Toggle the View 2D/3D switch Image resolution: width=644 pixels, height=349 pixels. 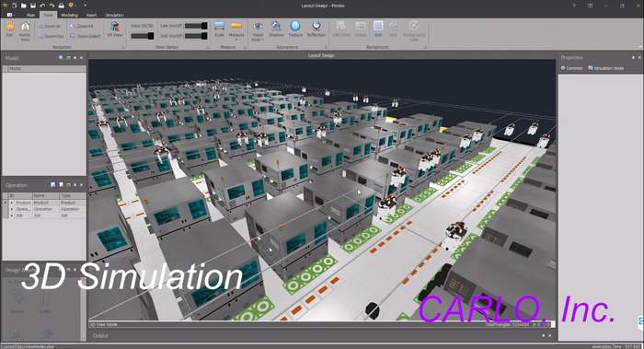[x=142, y=36]
